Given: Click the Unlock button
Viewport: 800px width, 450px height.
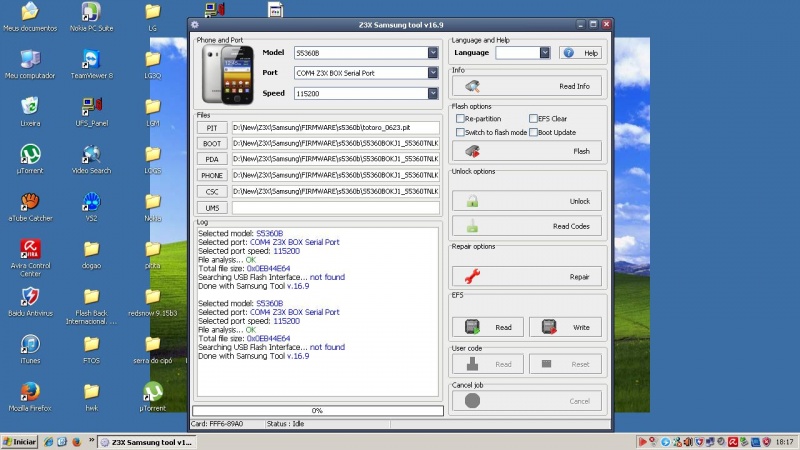Looking at the screenshot, I should point(527,201).
